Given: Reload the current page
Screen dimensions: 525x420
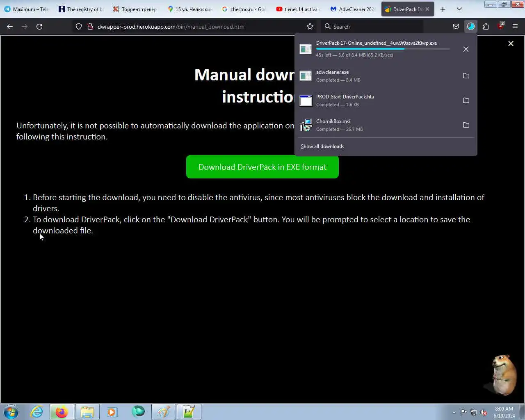Looking at the screenshot, I should [x=39, y=26].
